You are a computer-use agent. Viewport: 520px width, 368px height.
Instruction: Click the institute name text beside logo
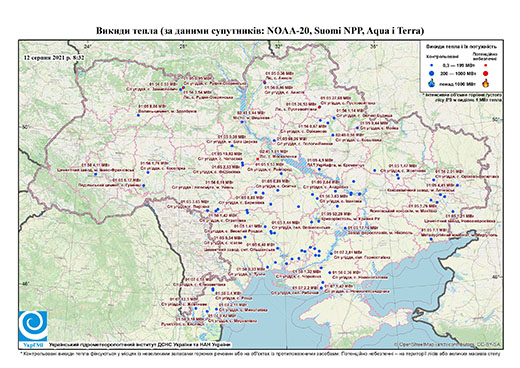pyautogui.click(x=139, y=345)
